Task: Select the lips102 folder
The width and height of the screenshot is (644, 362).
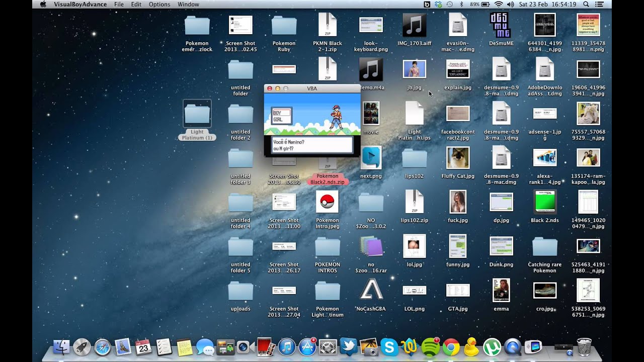Action: click(x=415, y=163)
